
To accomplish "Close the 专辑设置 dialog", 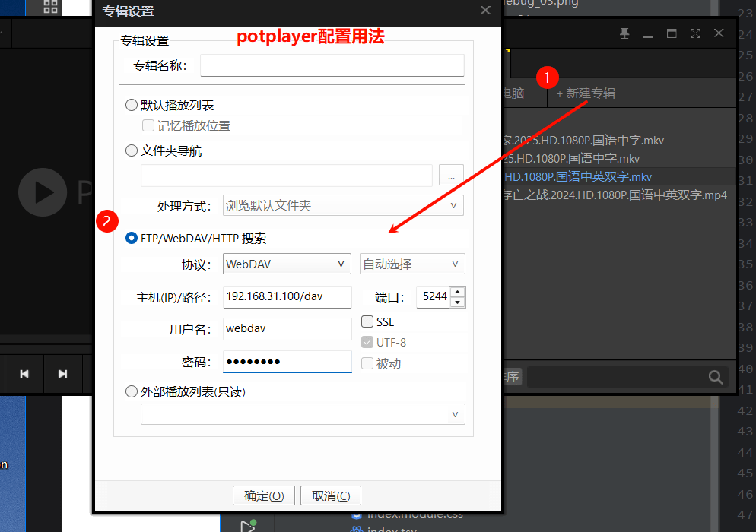I will tap(485, 11).
